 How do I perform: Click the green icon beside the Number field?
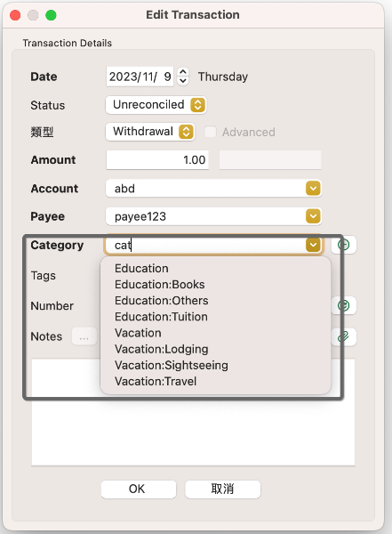(x=344, y=305)
